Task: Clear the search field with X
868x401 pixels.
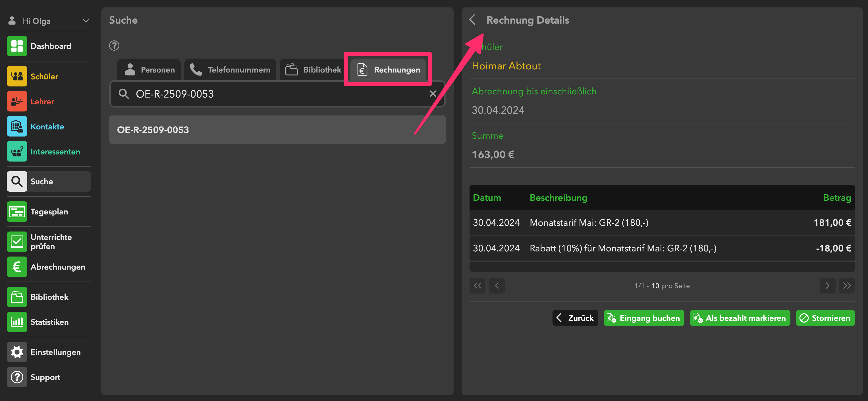Action: [x=433, y=94]
